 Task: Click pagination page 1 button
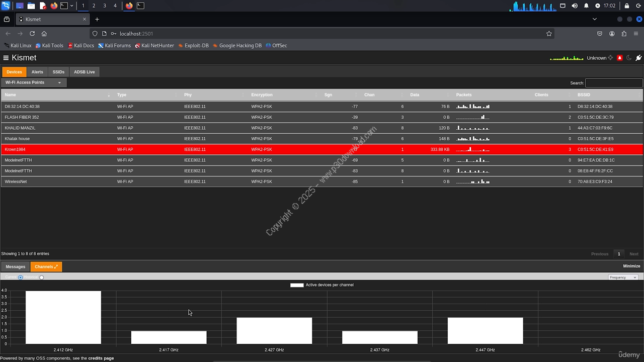click(619, 254)
